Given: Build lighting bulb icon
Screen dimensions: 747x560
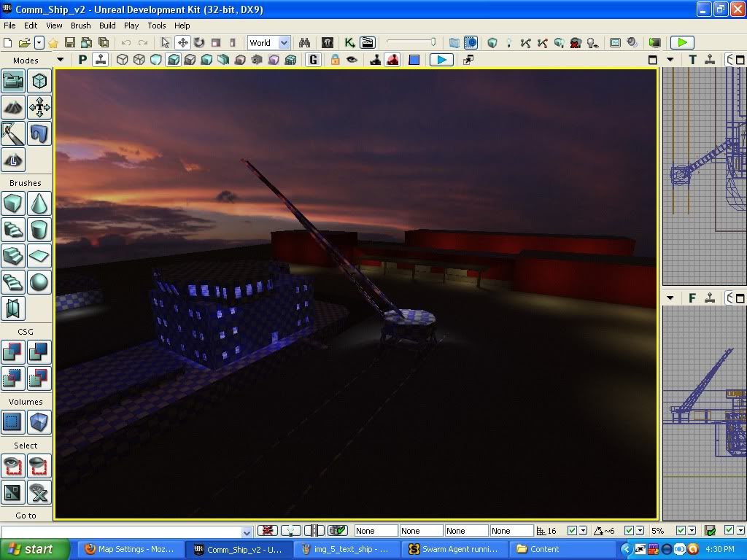Looking at the screenshot, I should (x=508, y=43).
